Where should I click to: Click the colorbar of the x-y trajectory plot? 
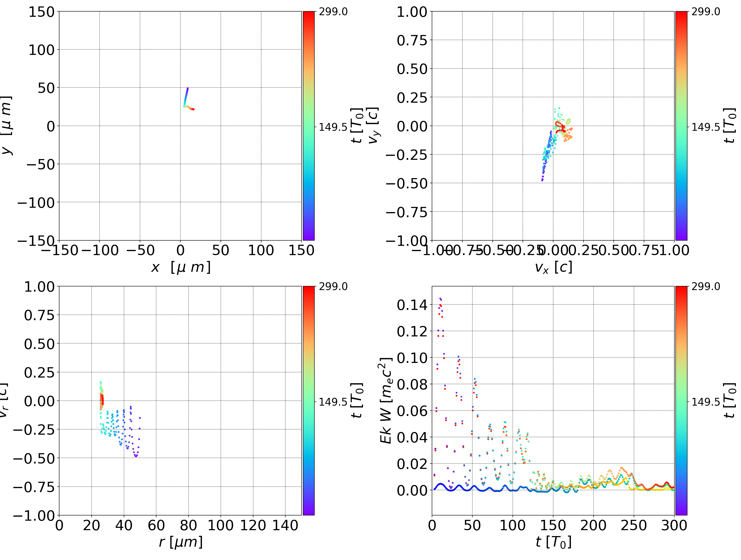[x=308, y=126]
